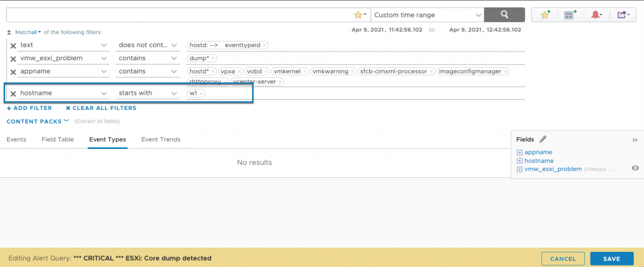
Task: Delete the imageconfigmanager value chip
Action: pyautogui.click(x=505, y=72)
